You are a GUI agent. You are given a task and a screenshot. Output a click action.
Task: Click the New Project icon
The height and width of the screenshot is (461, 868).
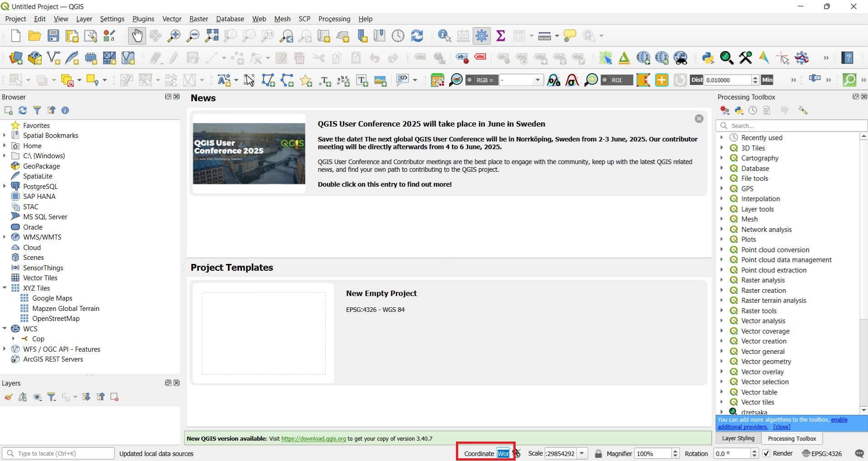(x=15, y=36)
